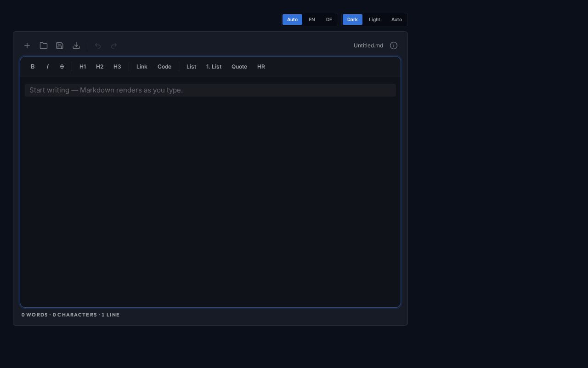Create a new document with plus icon
The width and height of the screenshot is (588, 368).
27,46
